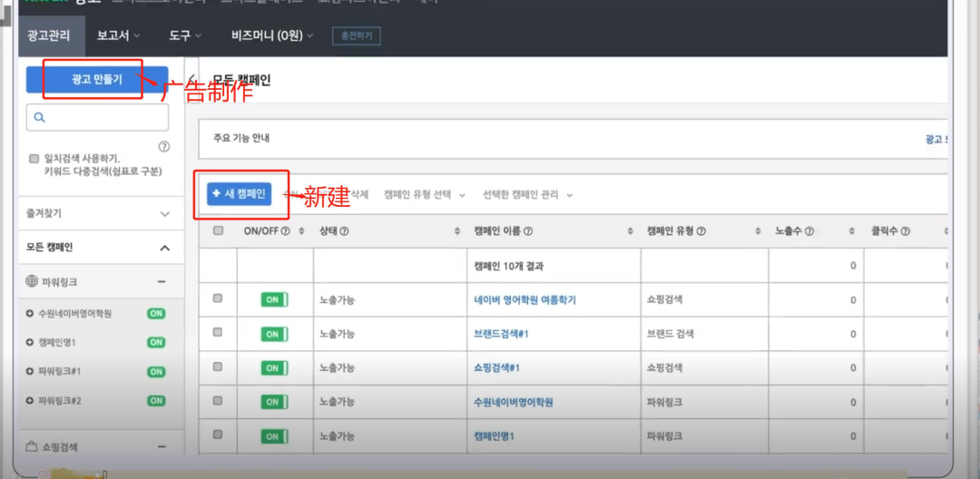Screen dimensions: 980x479
Task: Expand plus icon for 파워링크#2 in sidebar
Action: coord(29,400)
